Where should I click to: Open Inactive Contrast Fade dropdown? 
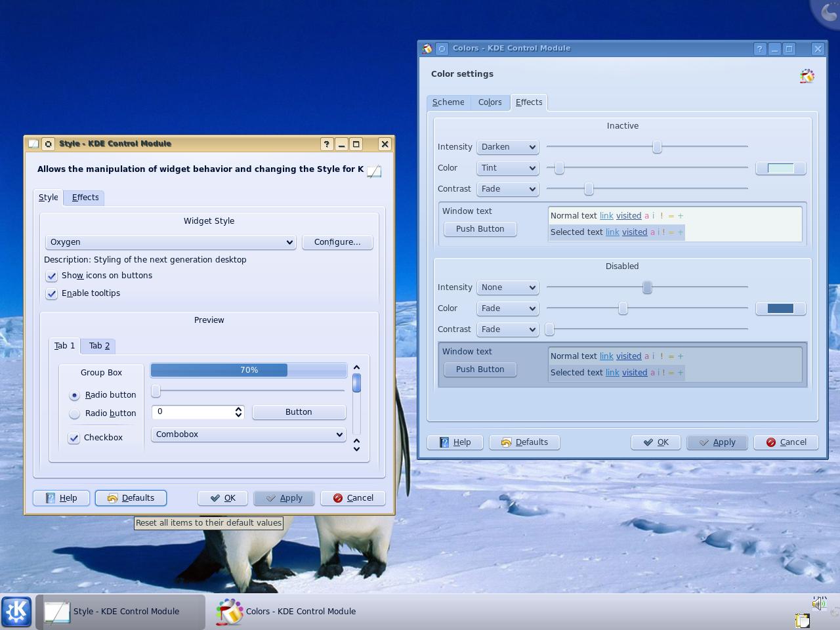(508, 189)
